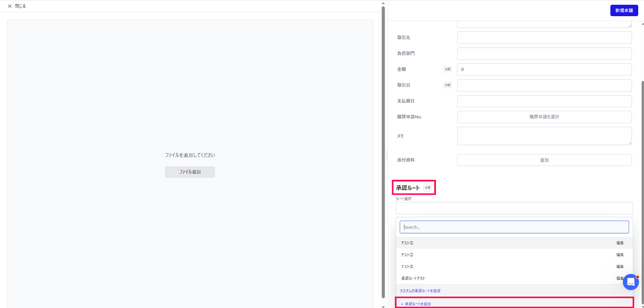The height and width of the screenshot is (308, 644).
Task: Click 編集 next to テスト③
Action: click(x=620, y=266)
